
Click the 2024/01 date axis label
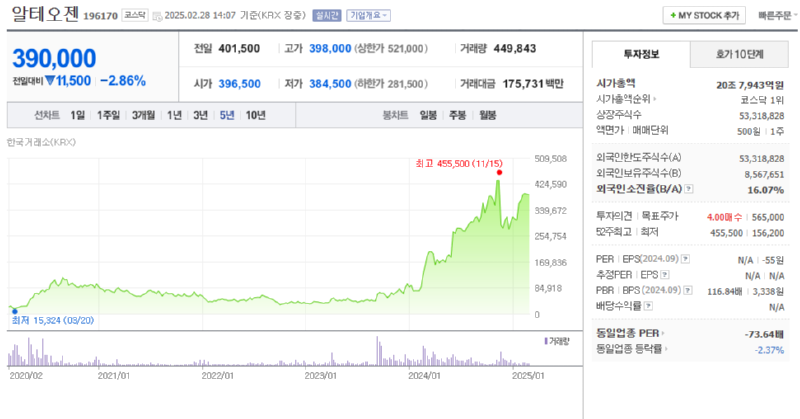click(x=424, y=376)
